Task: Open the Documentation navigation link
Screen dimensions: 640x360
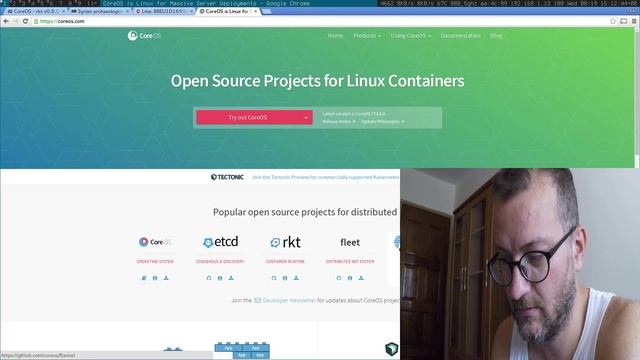Action: [x=460, y=36]
